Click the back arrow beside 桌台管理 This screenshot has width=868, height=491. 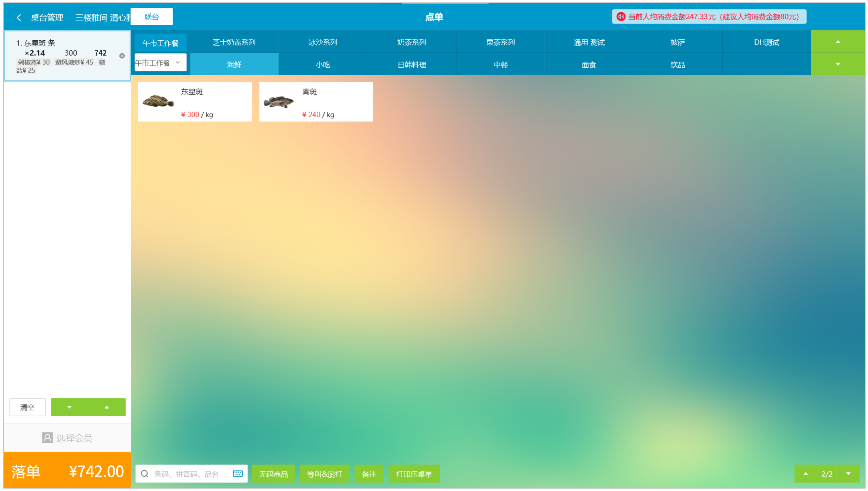click(x=19, y=18)
